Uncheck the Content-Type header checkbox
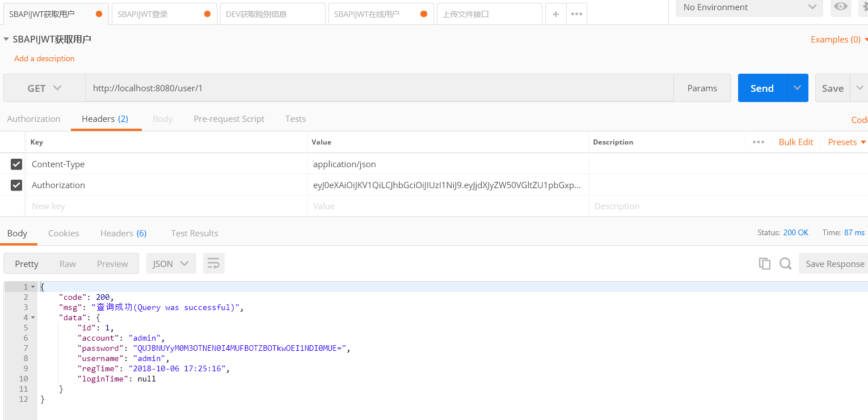Viewport: 868px width, 420px height. 16,164
